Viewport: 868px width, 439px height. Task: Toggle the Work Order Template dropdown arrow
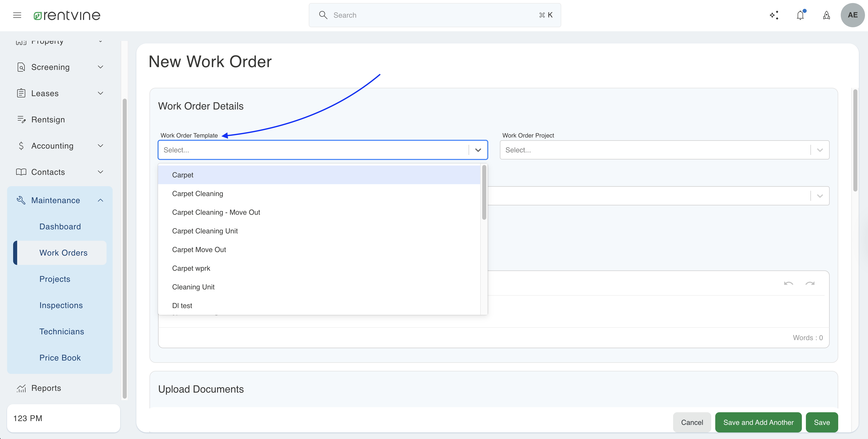(478, 150)
